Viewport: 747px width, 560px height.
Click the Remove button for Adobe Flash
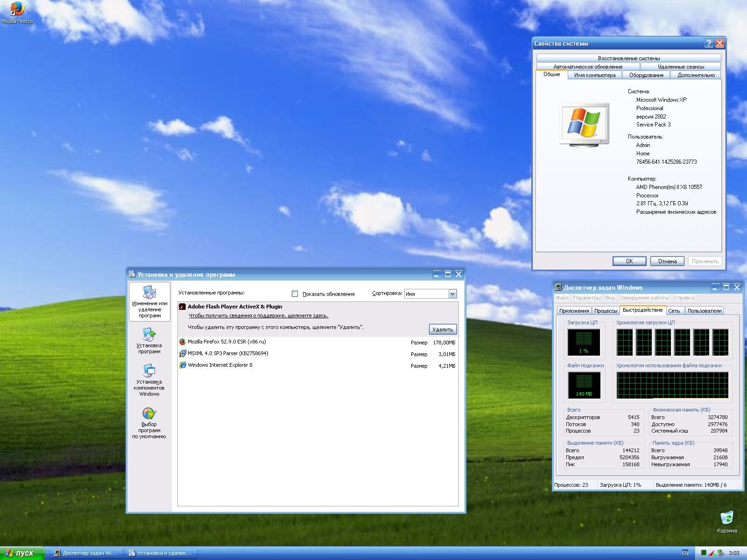click(442, 329)
